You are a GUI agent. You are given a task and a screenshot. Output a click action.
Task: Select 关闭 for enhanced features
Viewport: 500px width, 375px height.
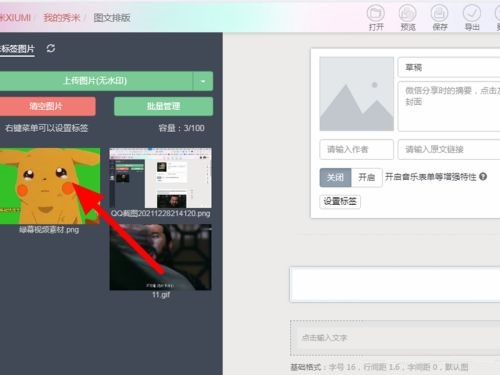click(x=335, y=177)
